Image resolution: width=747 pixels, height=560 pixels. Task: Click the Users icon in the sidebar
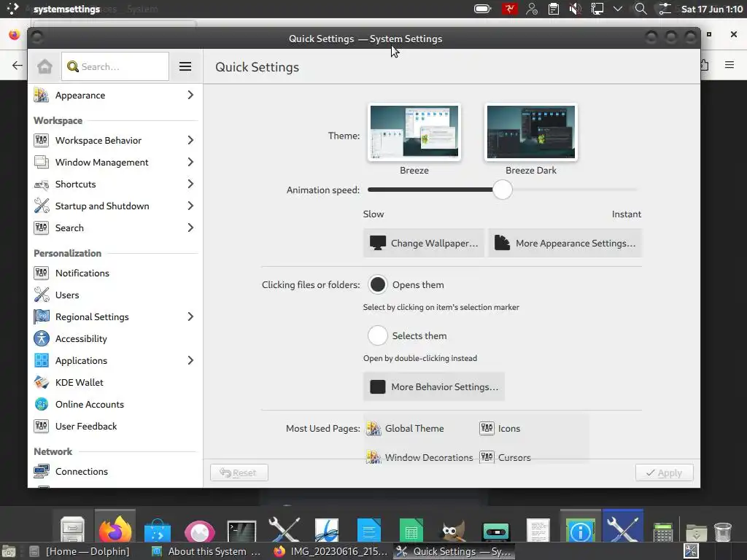(x=42, y=295)
